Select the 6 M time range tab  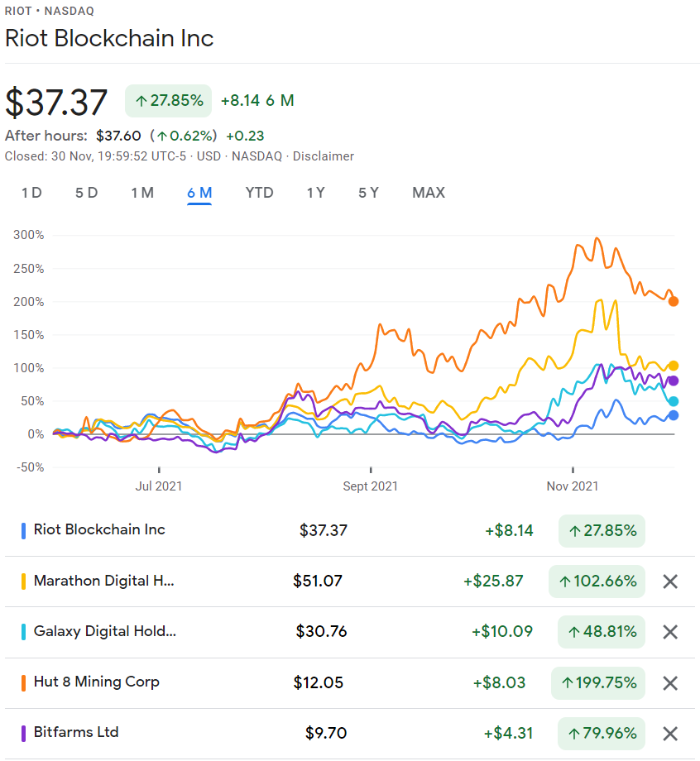point(199,193)
